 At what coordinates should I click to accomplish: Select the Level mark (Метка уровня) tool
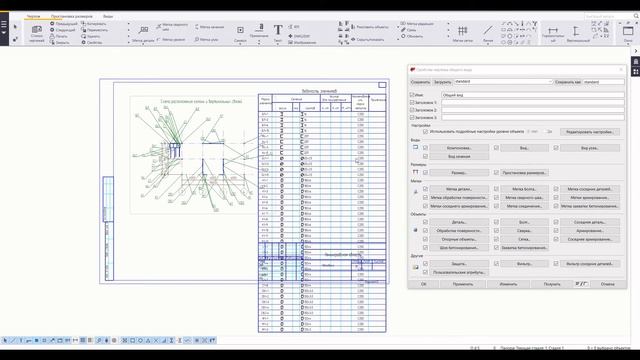171,40
